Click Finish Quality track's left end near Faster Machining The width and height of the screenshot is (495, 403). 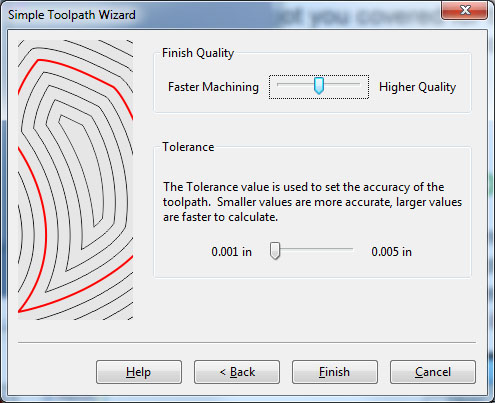click(279, 85)
